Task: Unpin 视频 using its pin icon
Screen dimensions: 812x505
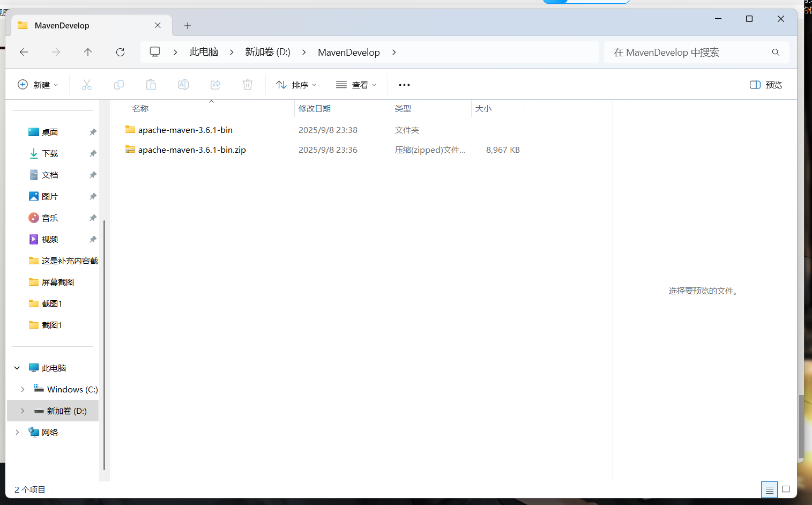Action: [93, 239]
